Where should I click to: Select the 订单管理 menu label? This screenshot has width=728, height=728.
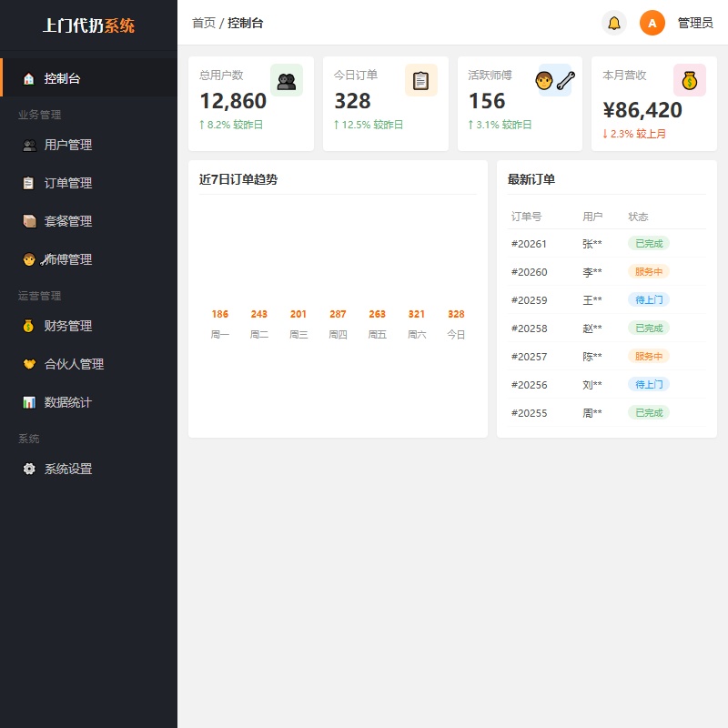tap(67, 183)
